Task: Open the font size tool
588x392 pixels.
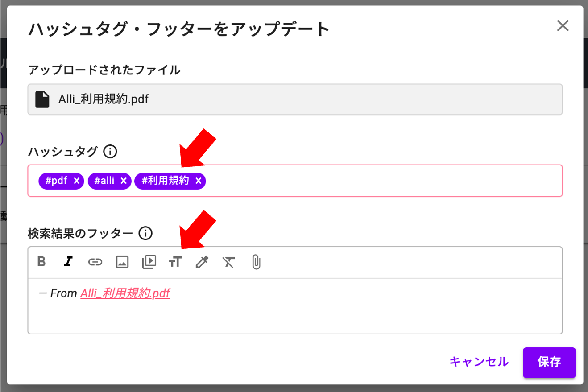Action: [x=175, y=262]
